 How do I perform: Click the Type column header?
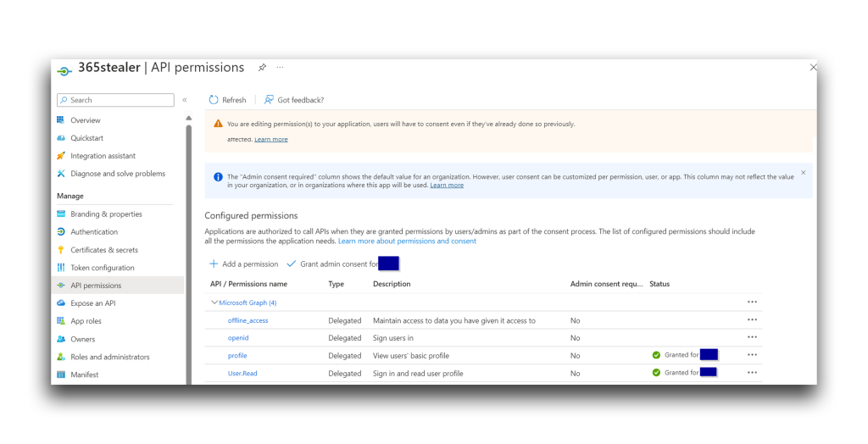336,284
